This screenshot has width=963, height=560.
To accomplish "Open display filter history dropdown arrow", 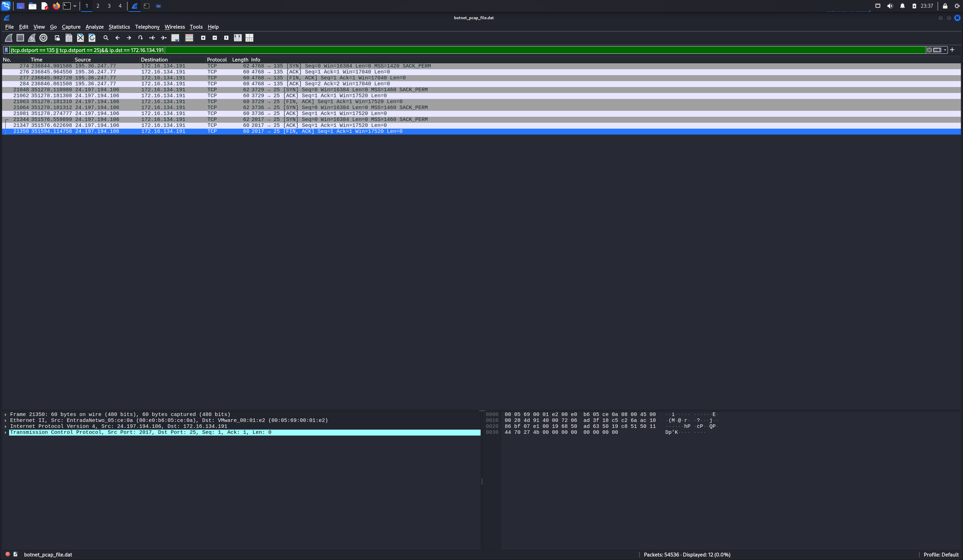I will pyautogui.click(x=945, y=50).
